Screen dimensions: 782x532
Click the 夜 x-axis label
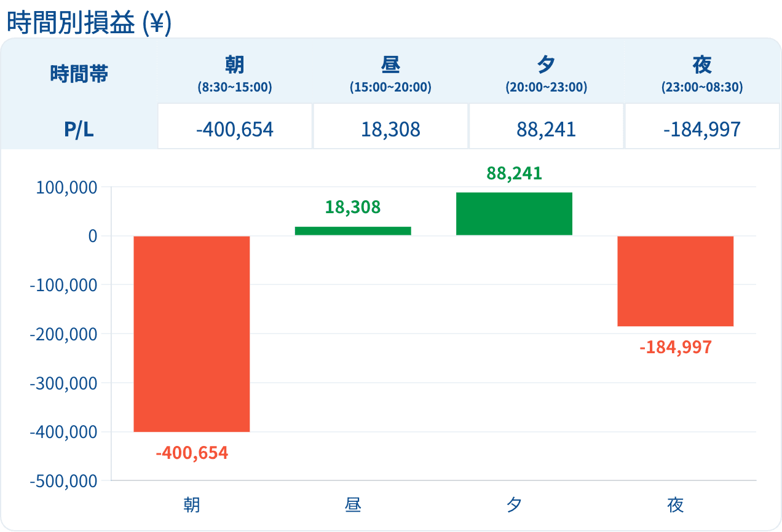coord(676,505)
